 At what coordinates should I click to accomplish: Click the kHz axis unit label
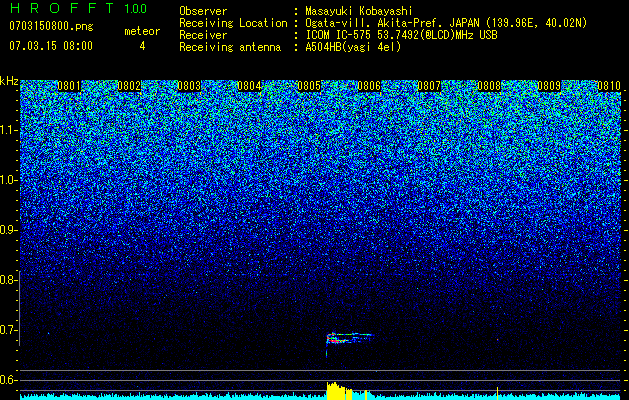click(x=9, y=81)
